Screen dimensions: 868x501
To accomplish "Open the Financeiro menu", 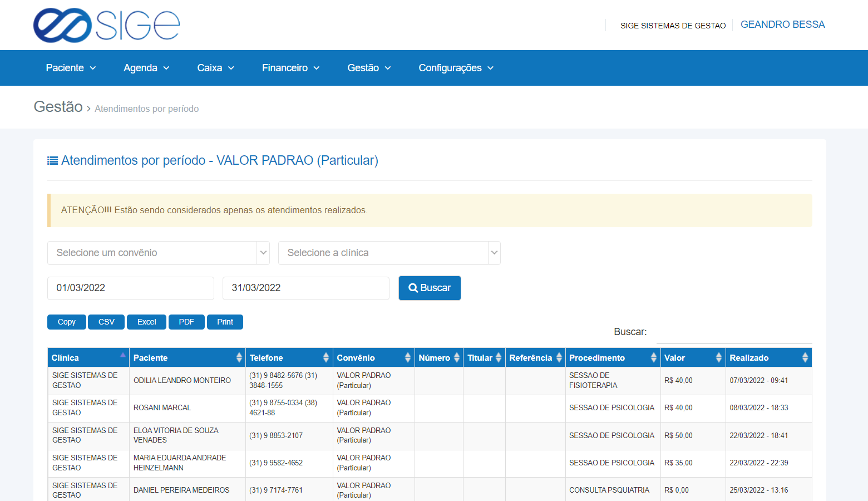I will pyautogui.click(x=291, y=68).
